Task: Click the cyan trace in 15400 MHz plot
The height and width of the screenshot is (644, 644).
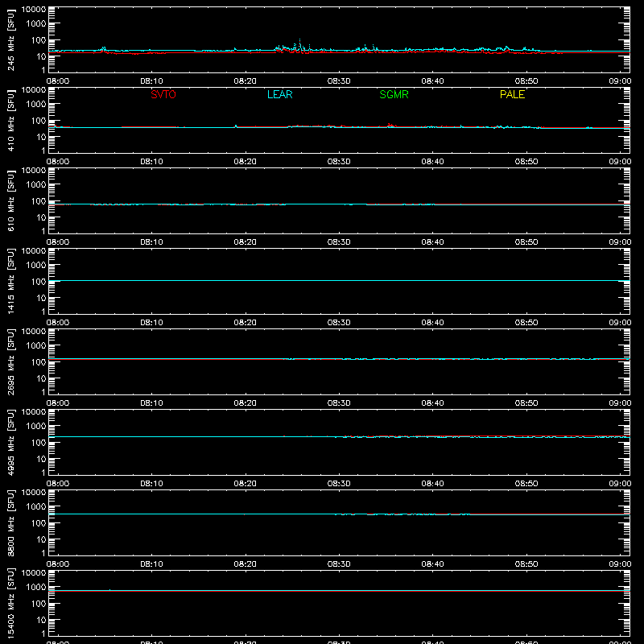Action: point(339,590)
